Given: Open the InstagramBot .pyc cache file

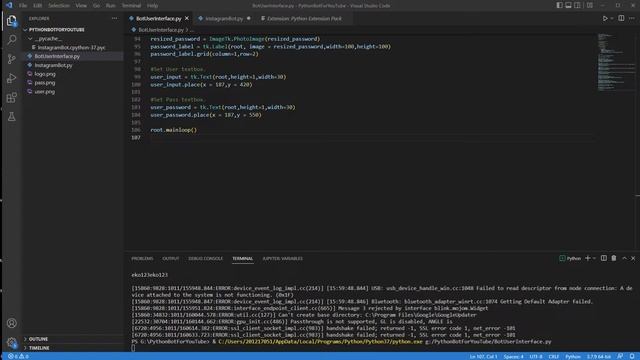Looking at the screenshot, I should pos(72,47).
